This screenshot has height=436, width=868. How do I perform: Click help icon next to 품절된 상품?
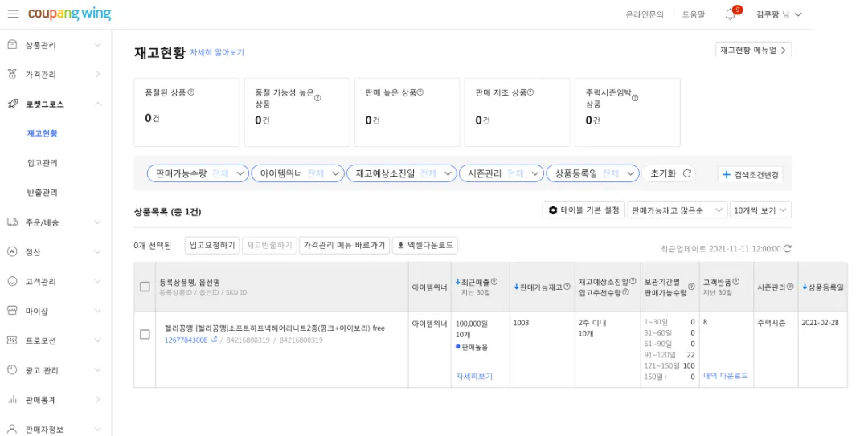click(x=190, y=92)
